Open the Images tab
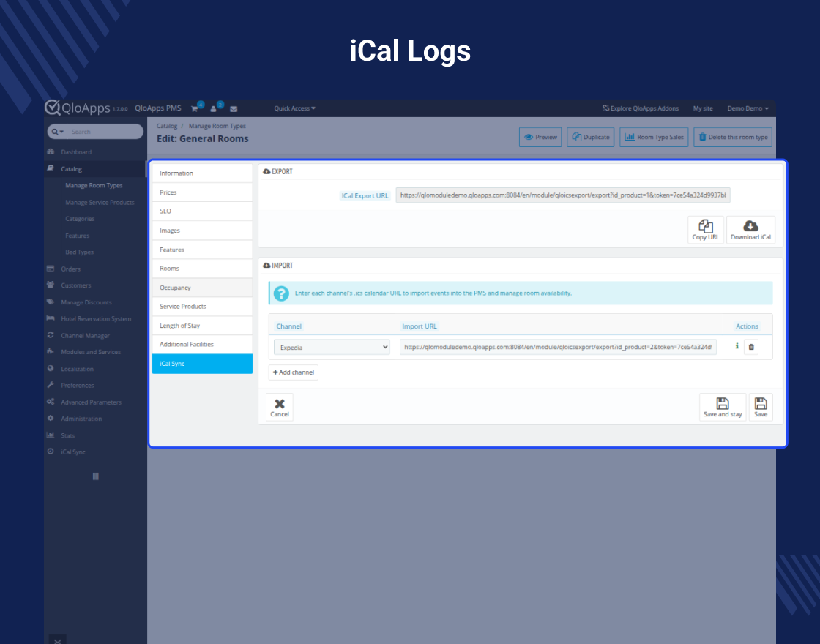The width and height of the screenshot is (820, 644). click(202, 231)
